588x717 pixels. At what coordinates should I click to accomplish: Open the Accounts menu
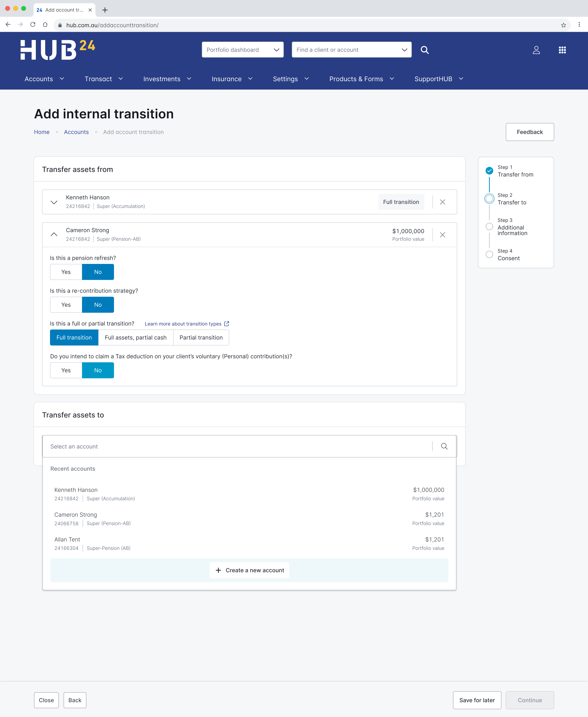pos(44,79)
